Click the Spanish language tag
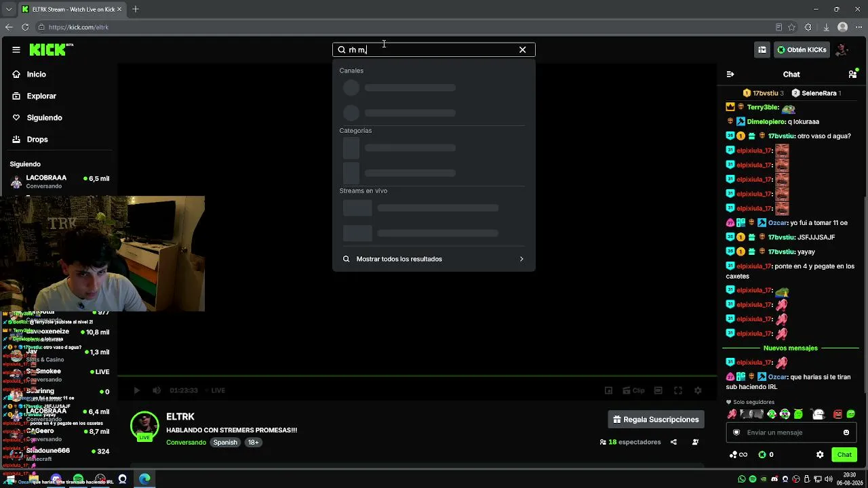Screen dimensions: 868x488 coord(225,443)
